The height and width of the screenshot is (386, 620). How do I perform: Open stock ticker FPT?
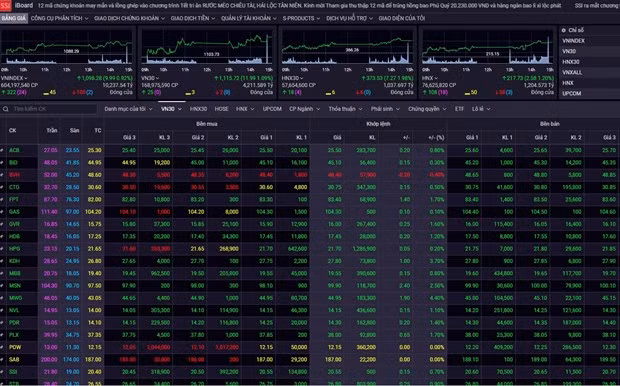tap(13, 200)
